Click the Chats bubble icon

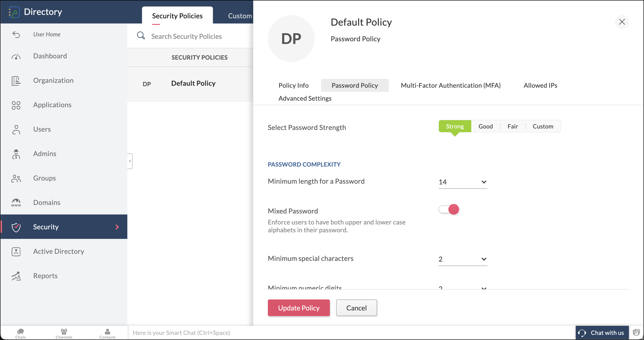click(x=20, y=331)
